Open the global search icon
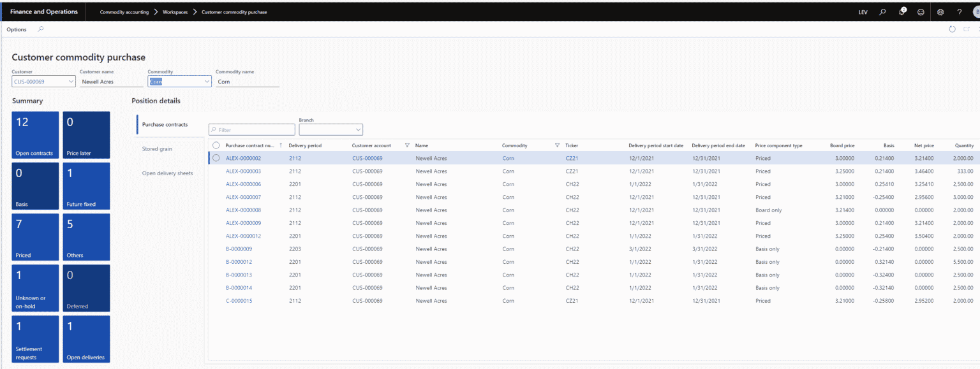 point(882,11)
